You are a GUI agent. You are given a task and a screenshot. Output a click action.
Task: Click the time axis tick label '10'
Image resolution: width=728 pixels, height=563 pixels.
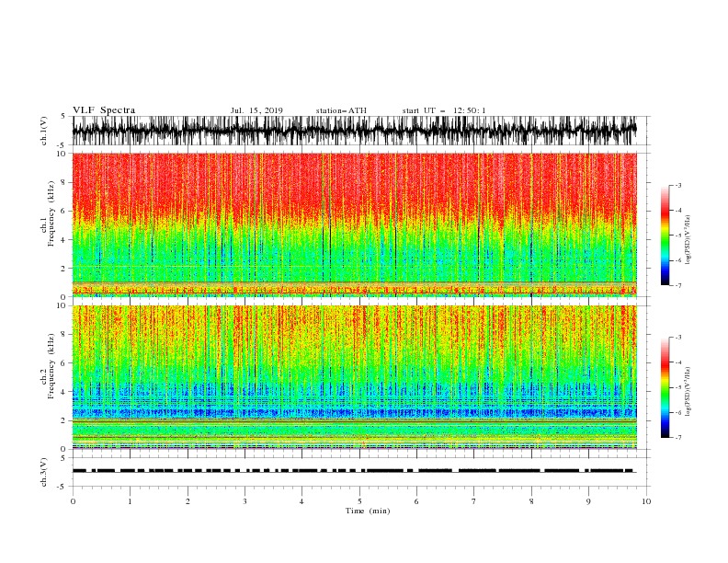coord(646,501)
